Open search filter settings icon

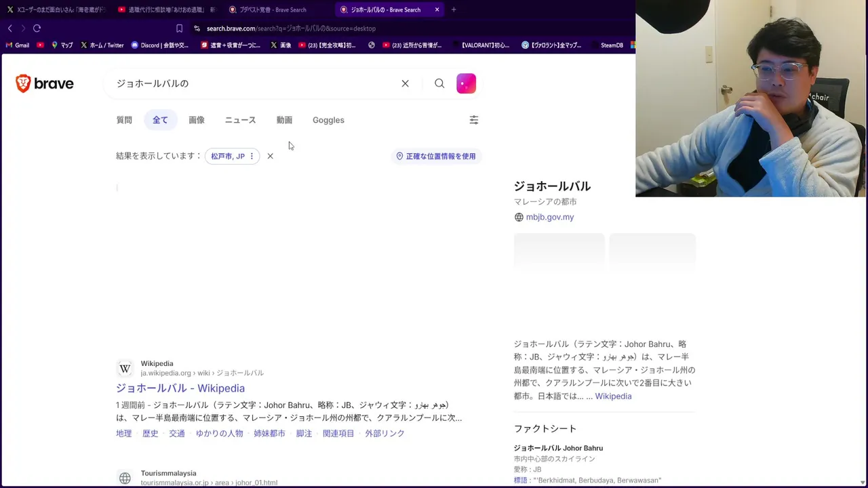click(x=474, y=120)
